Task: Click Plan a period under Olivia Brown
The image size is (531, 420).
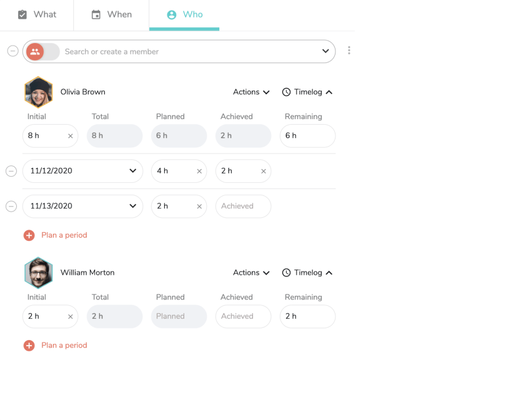Action: pos(56,235)
